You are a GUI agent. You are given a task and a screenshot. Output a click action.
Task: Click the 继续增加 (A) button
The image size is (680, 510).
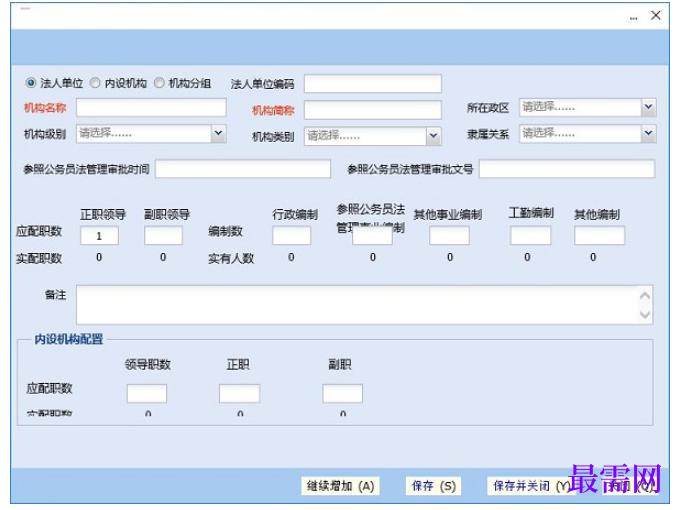(x=340, y=486)
